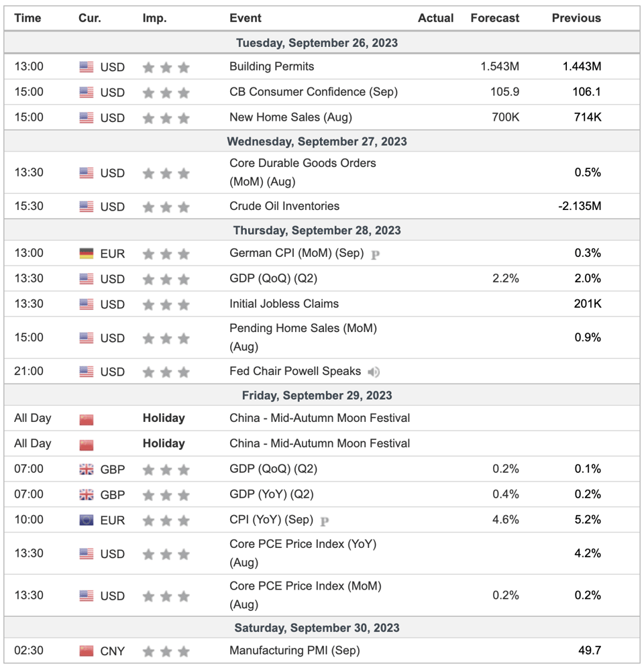Click the preliminary P icon next to German CPI
Viewport: 644px width, 668px height.
pos(375,255)
